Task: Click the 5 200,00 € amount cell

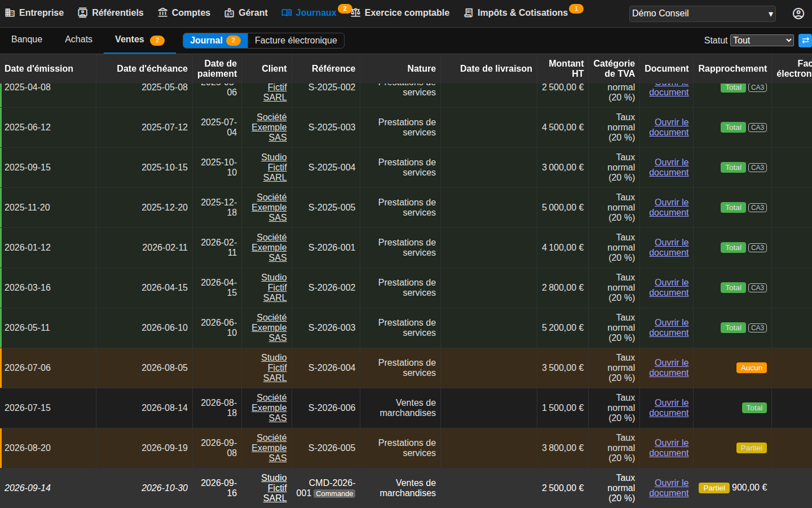Action: (x=563, y=327)
